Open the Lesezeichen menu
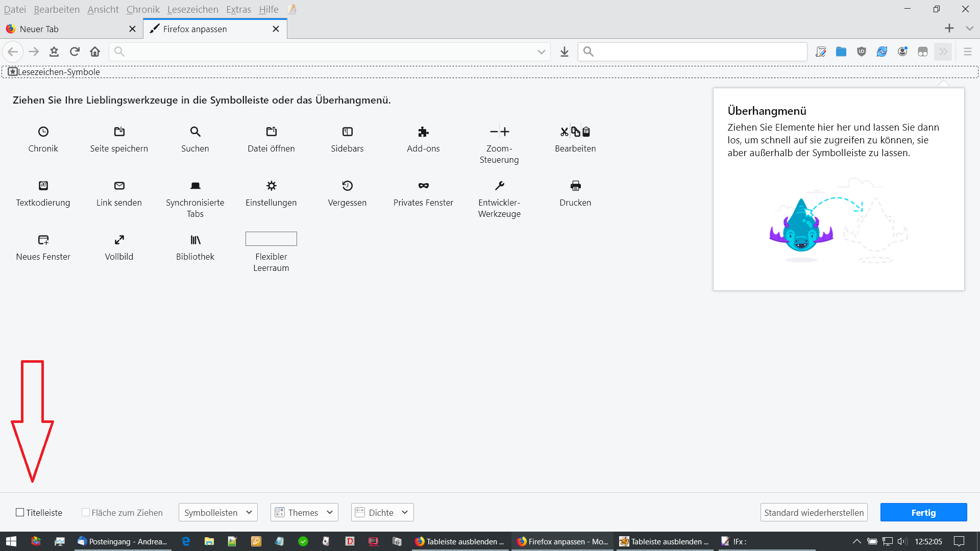The image size is (980, 551). click(x=192, y=9)
